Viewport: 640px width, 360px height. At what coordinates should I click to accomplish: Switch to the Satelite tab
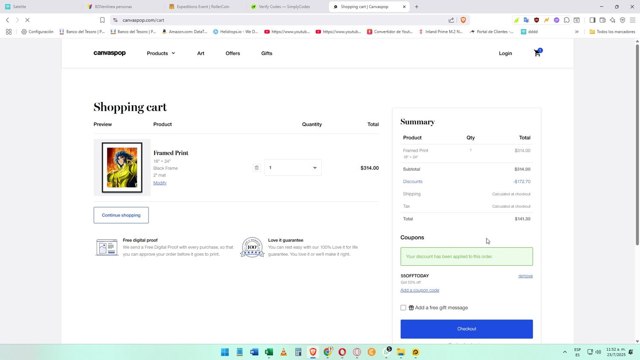pos(40,7)
